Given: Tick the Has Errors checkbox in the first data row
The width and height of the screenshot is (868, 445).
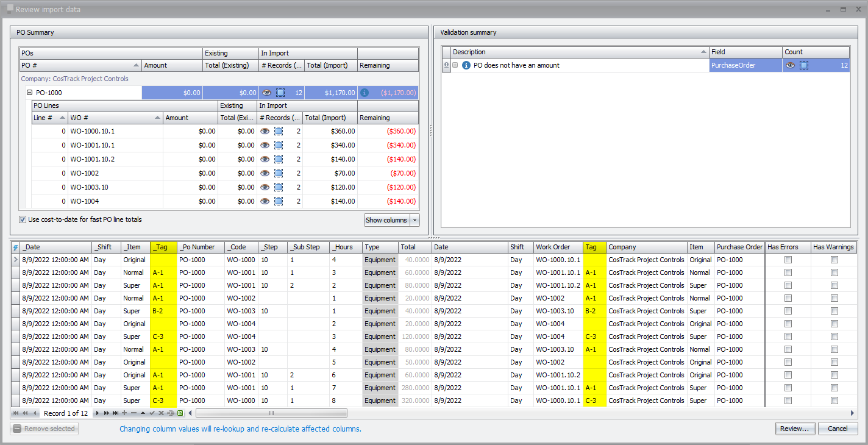Looking at the screenshot, I should click(x=788, y=260).
